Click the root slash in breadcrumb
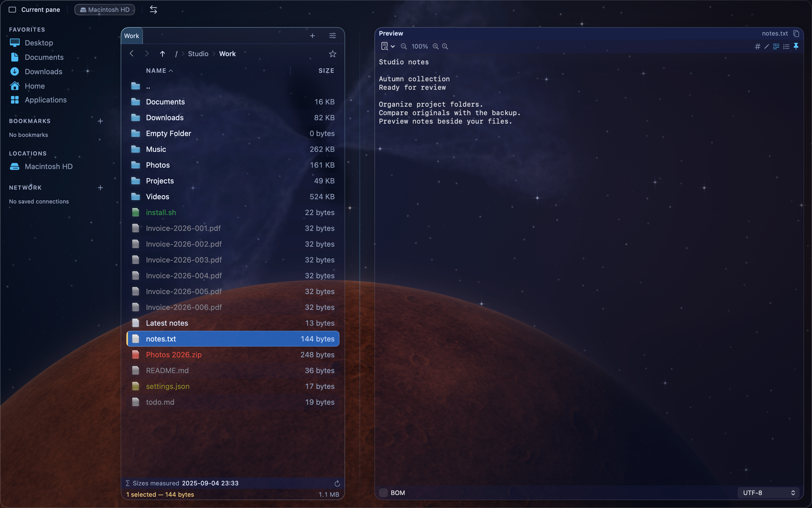Image resolution: width=812 pixels, height=508 pixels. (x=176, y=54)
